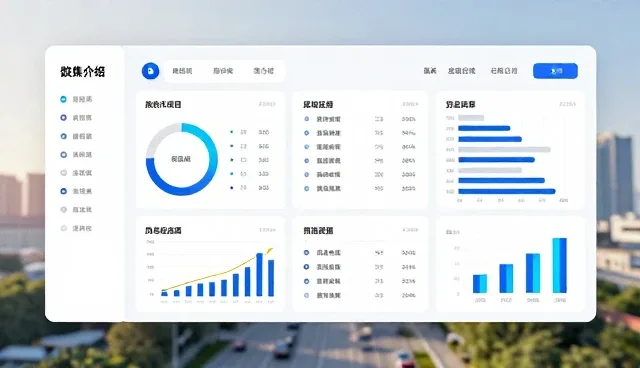The image size is (640, 368).
Task: Select the seventh sidebar item's gray icon
Action: (63, 210)
